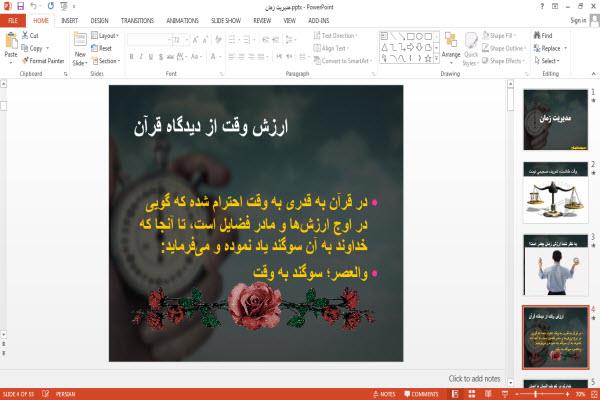Open the Section dropdown
The width and height of the screenshot is (600, 400).
click(x=106, y=60)
